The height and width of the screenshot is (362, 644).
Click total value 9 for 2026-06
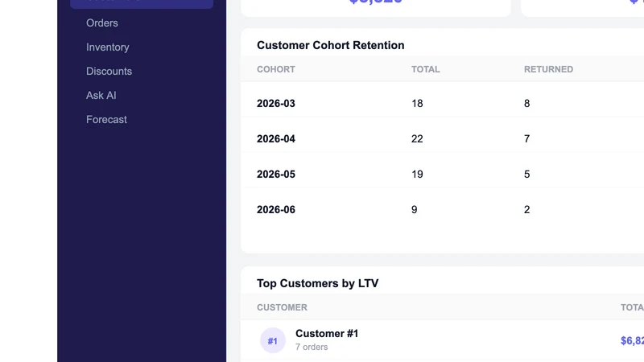[x=415, y=210]
